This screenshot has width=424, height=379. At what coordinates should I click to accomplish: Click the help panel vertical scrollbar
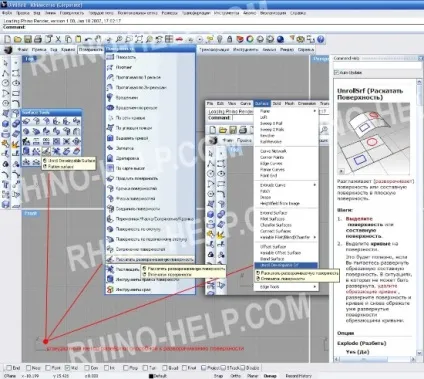point(419,218)
